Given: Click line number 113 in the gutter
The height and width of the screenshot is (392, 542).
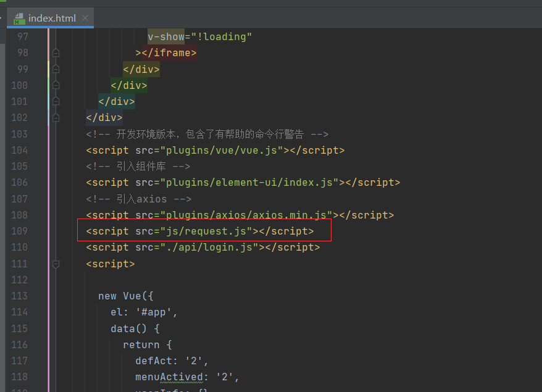Looking at the screenshot, I should pyautogui.click(x=19, y=296).
